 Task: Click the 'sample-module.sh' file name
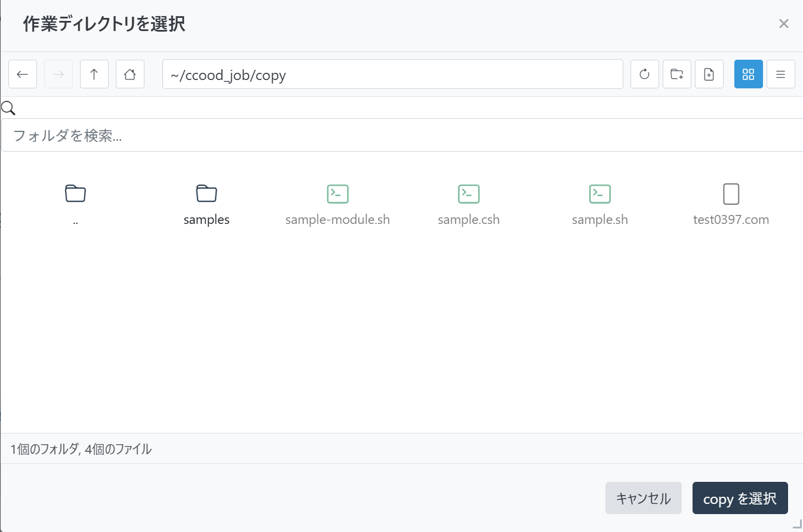tap(338, 220)
